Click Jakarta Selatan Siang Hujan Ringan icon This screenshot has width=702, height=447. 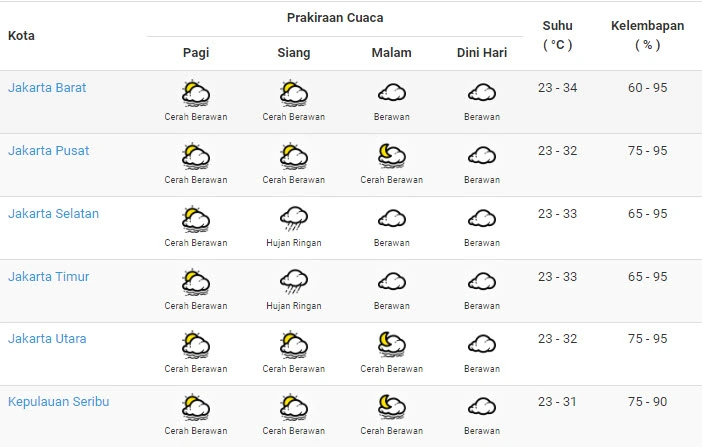coord(294,219)
